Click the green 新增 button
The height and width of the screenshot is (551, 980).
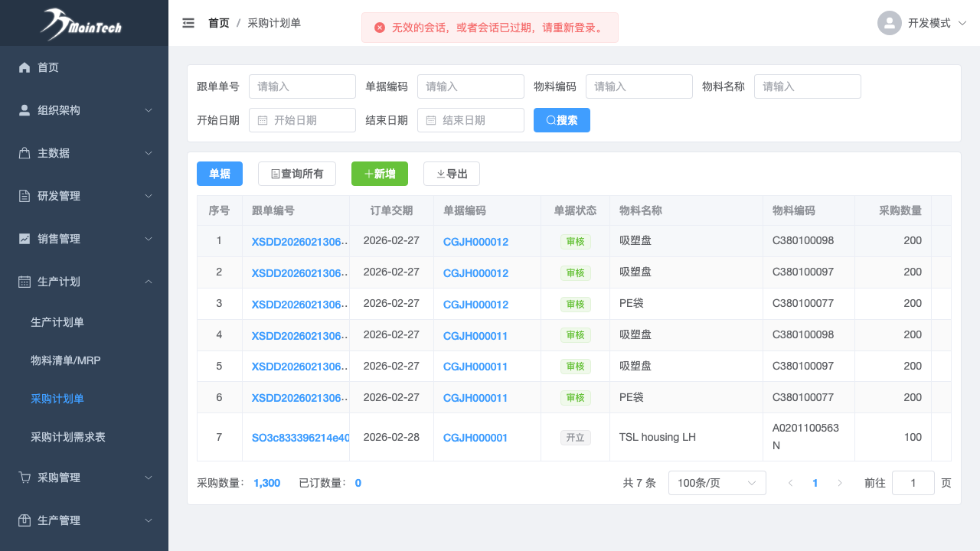[379, 174]
